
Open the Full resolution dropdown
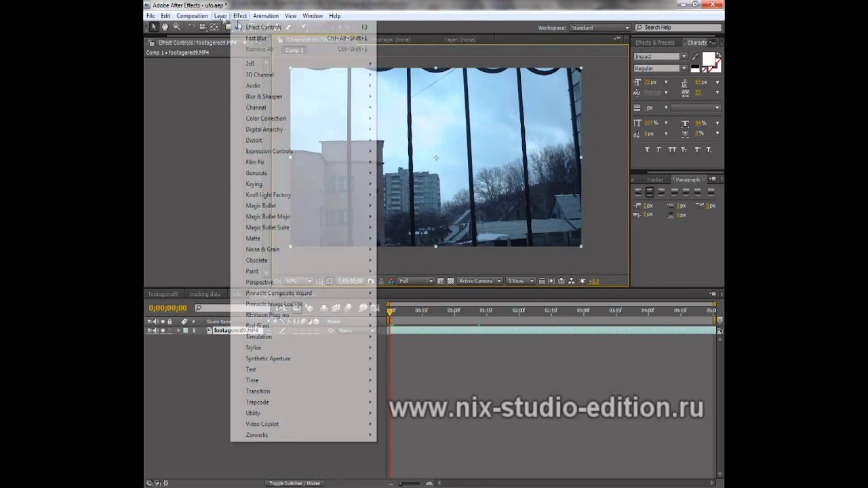tap(416, 281)
